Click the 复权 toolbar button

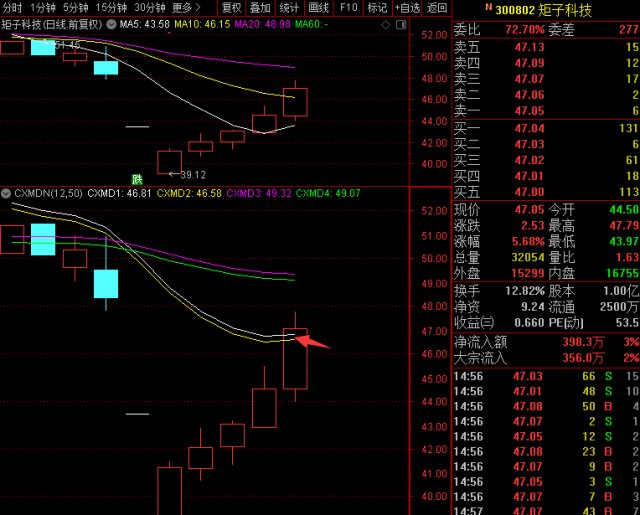point(231,7)
